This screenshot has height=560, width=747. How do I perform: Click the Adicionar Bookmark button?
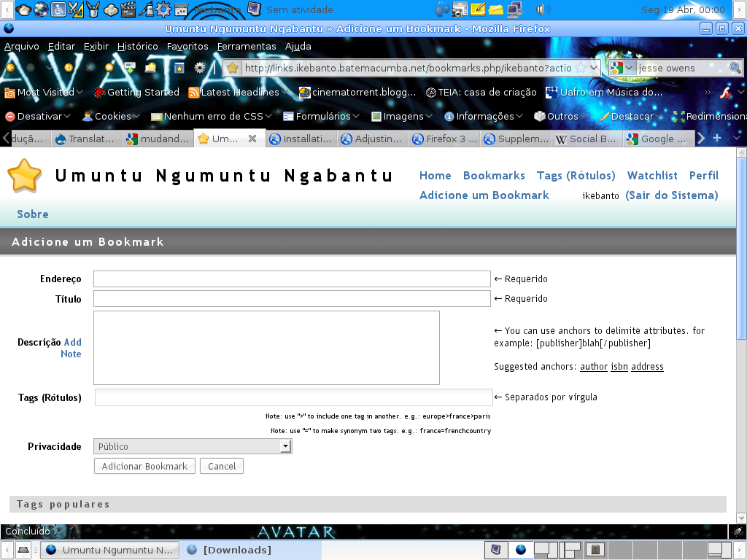[x=145, y=466]
